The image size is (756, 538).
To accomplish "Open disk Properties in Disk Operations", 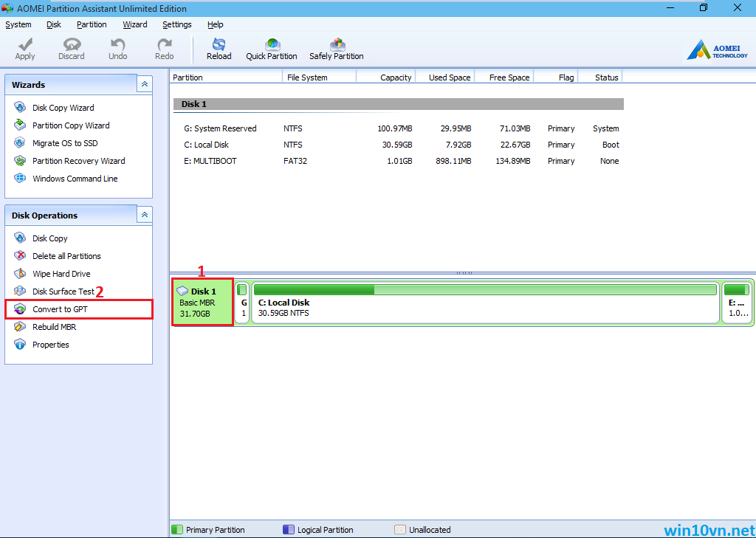I will point(51,345).
